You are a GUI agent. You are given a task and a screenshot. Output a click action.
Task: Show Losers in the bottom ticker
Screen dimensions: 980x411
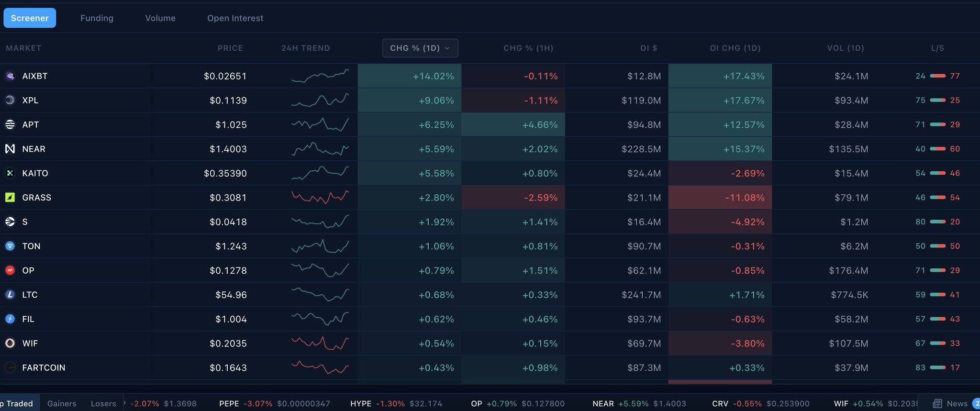tap(103, 403)
